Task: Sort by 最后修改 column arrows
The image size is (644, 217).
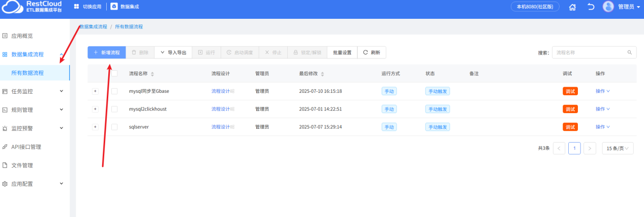Action: pos(322,74)
